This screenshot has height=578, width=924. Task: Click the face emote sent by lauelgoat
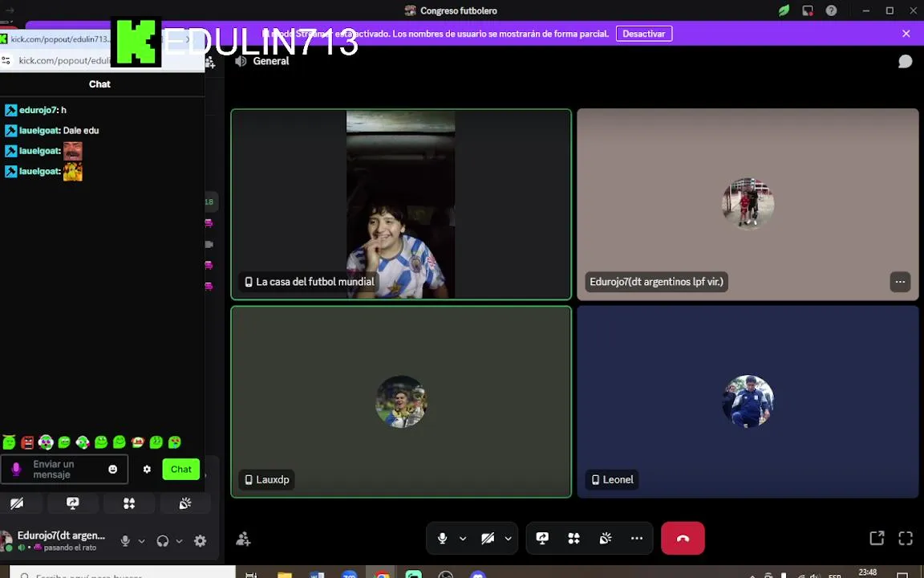coord(72,151)
